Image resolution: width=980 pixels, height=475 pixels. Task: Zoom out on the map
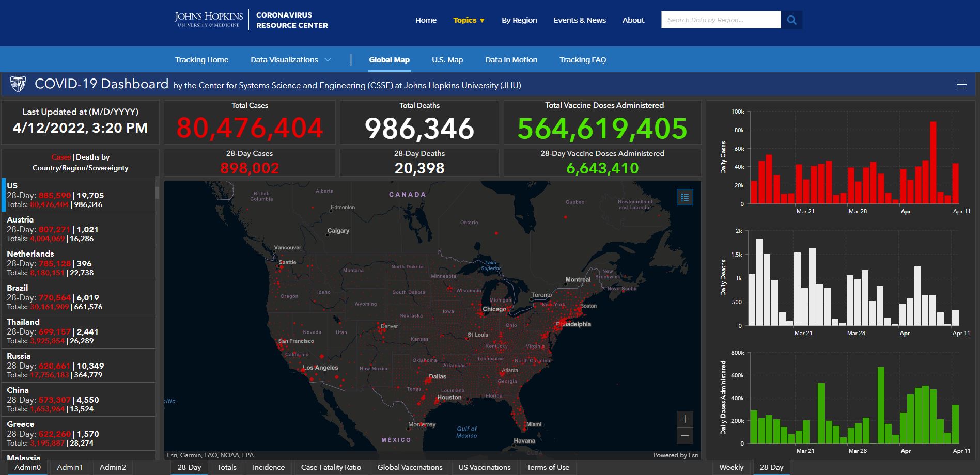pyautogui.click(x=685, y=436)
